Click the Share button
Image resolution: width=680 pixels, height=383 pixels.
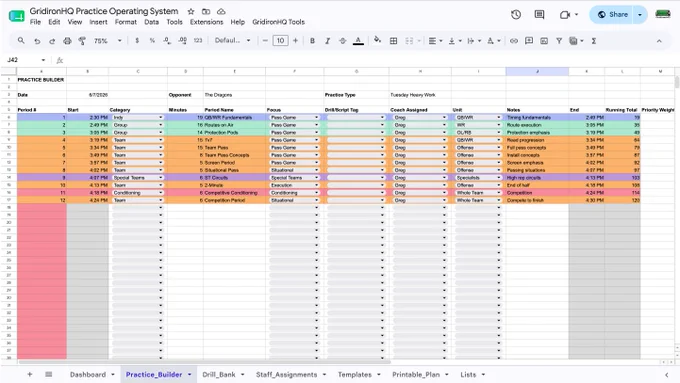611,15
